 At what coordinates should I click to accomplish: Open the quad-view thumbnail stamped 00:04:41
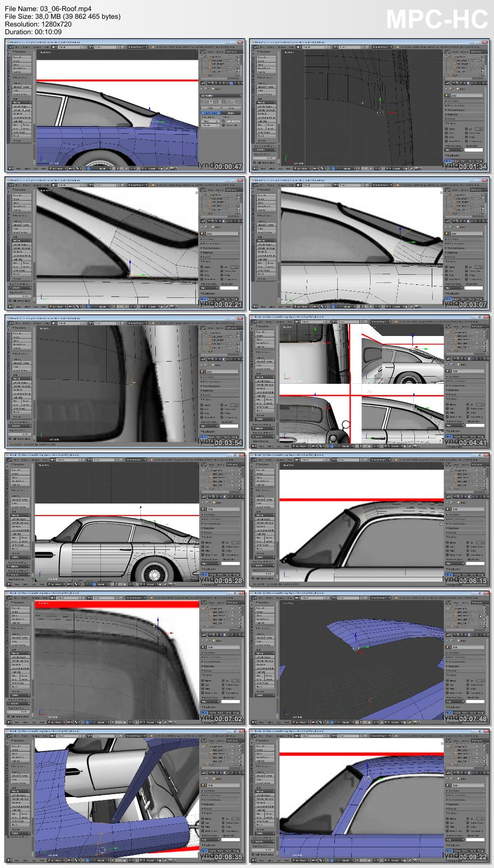click(370, 381)
